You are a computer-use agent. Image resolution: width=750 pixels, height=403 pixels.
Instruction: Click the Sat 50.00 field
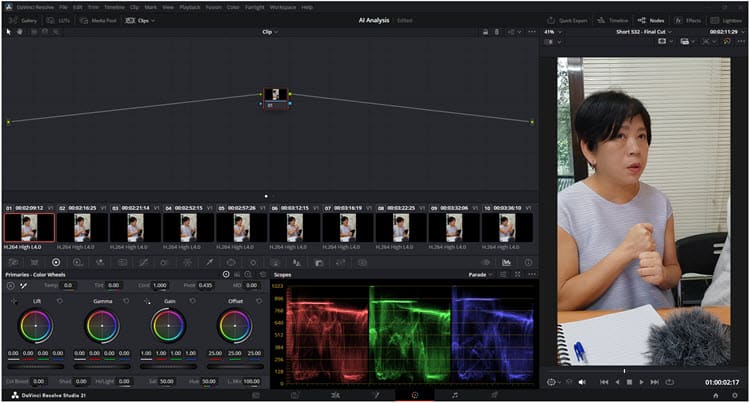pos(166,381)
